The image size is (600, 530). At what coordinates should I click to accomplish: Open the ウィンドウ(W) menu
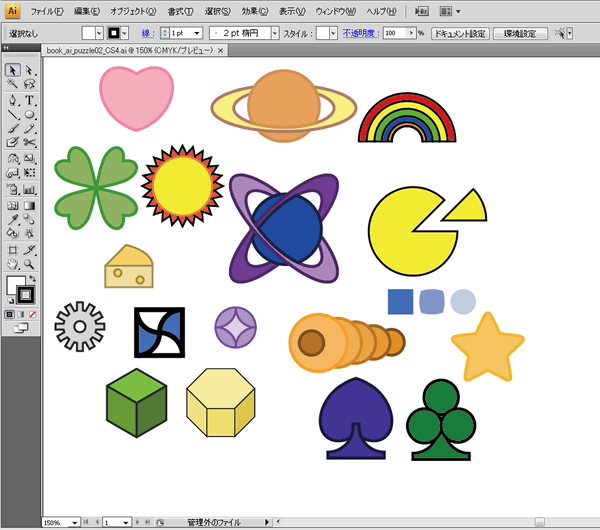336,11
